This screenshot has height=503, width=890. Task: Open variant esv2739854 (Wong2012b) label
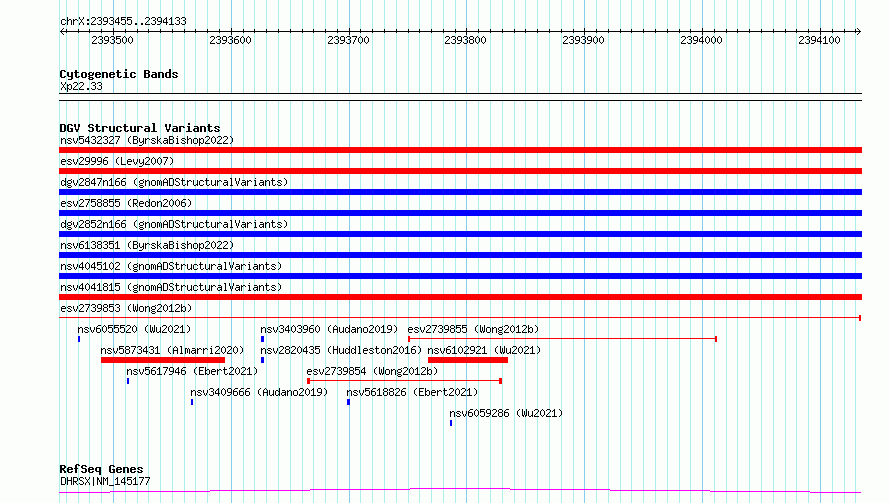click(x=372, y=371)
